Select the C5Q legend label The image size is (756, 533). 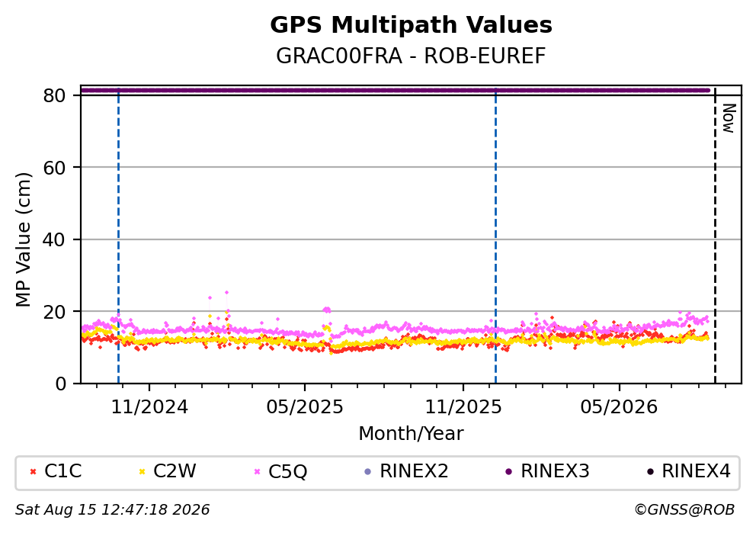click(288, 471)
